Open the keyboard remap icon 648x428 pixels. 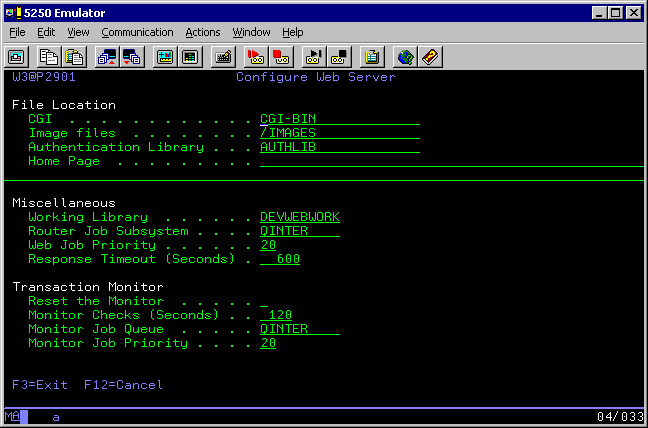coord(223,57)
